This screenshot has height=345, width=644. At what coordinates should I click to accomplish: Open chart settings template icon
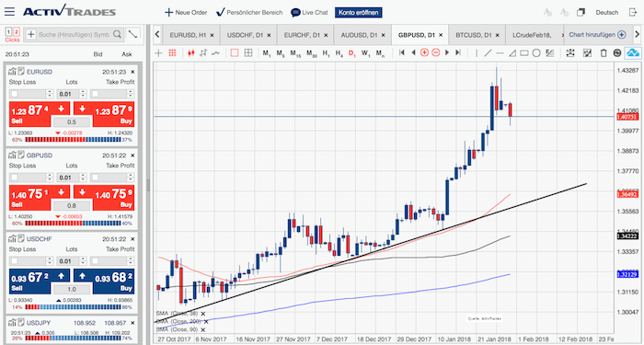[587, 52]
